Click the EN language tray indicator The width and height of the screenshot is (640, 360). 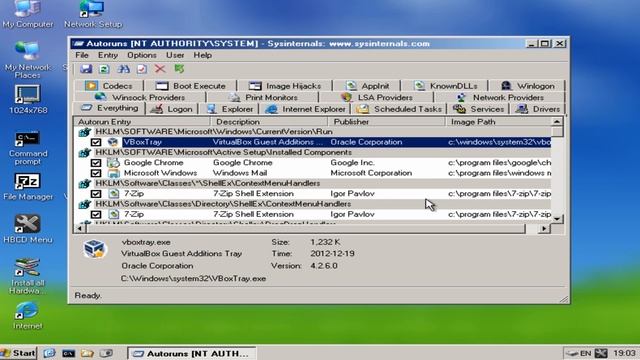(585, 353)
